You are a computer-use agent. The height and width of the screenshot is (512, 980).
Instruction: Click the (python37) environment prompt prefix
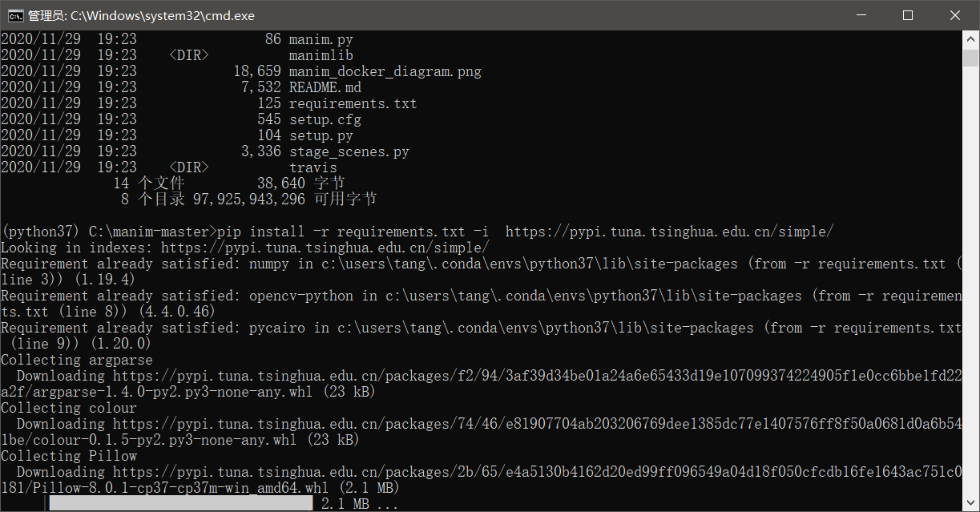point(41,232)
